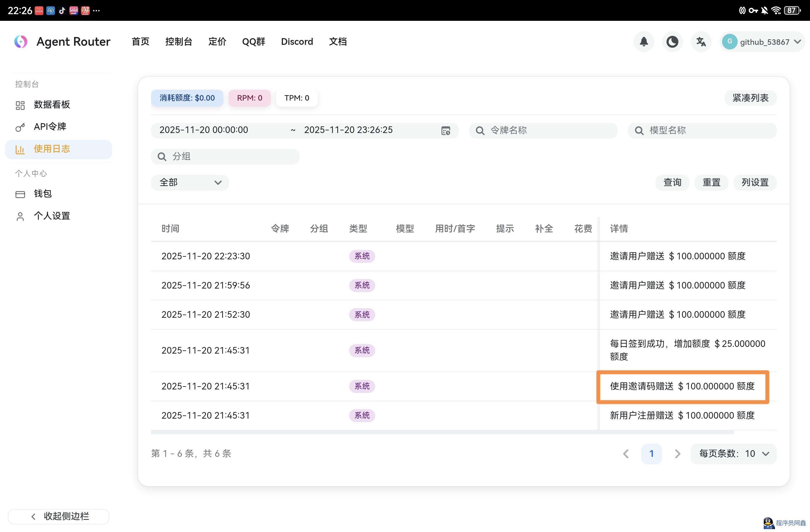The width and height of the screenshot is (810, 532).
Task: Enable 紧凑列表 compact list view
Action: tap(750, 98)
